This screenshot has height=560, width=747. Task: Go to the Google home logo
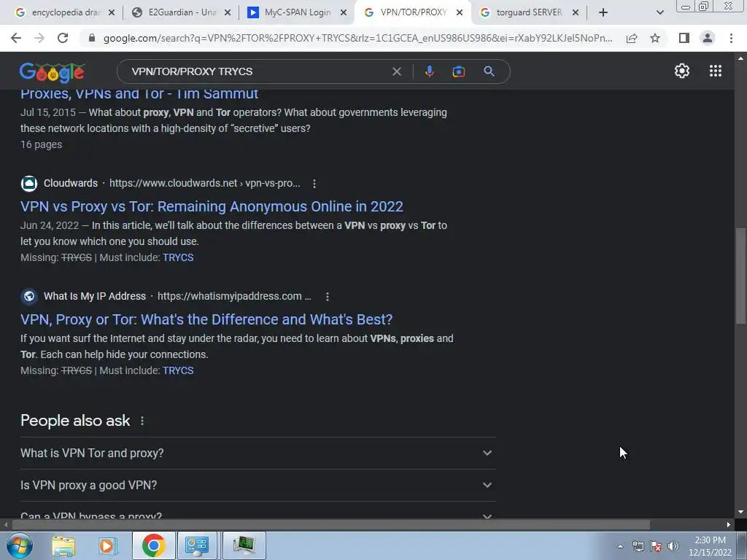(52, 72)
